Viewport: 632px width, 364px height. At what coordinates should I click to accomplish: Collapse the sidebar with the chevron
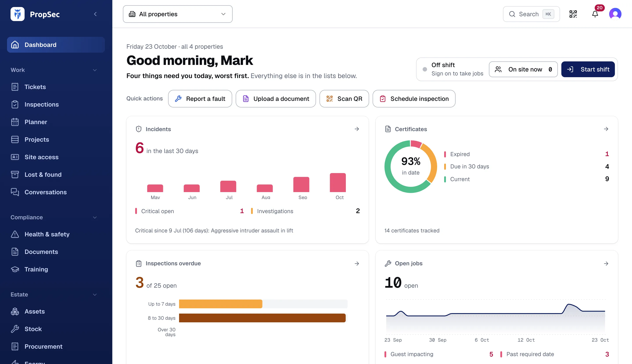[95, 14]
